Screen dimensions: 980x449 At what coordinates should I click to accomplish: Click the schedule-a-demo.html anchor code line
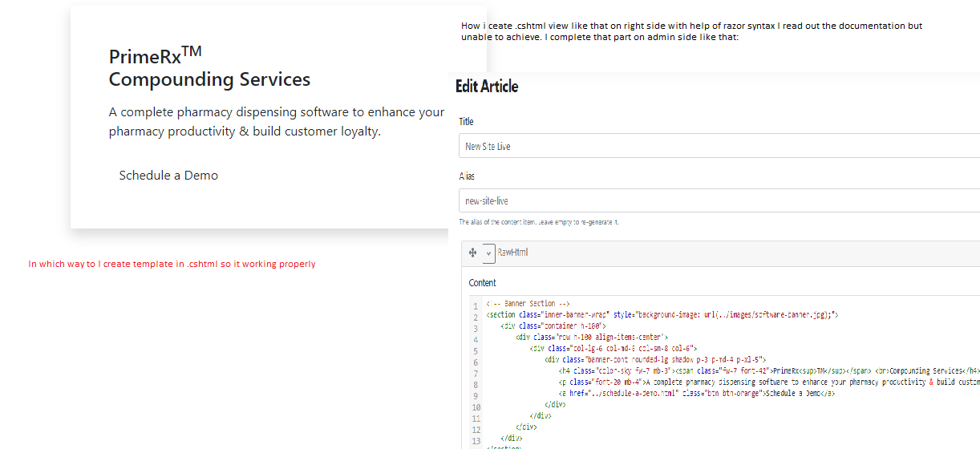point(697,394)
